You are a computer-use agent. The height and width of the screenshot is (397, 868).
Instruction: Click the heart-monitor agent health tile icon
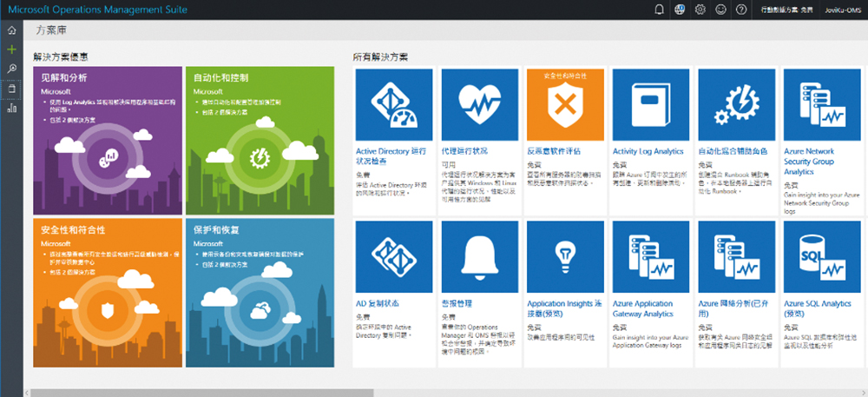(480, 104)
